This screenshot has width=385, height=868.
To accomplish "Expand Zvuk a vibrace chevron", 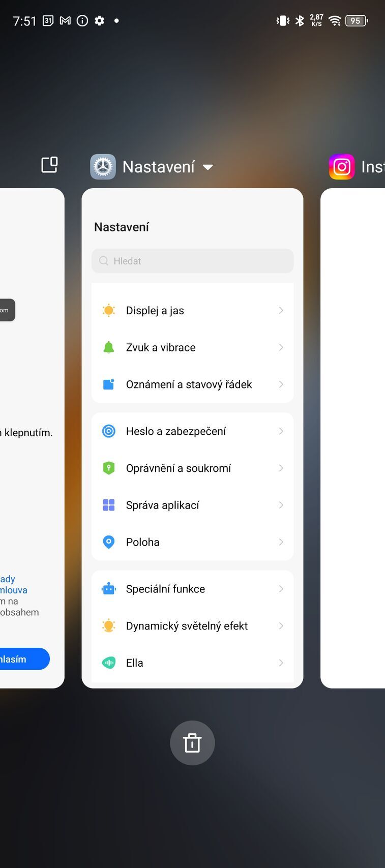I will pos(281,347).
